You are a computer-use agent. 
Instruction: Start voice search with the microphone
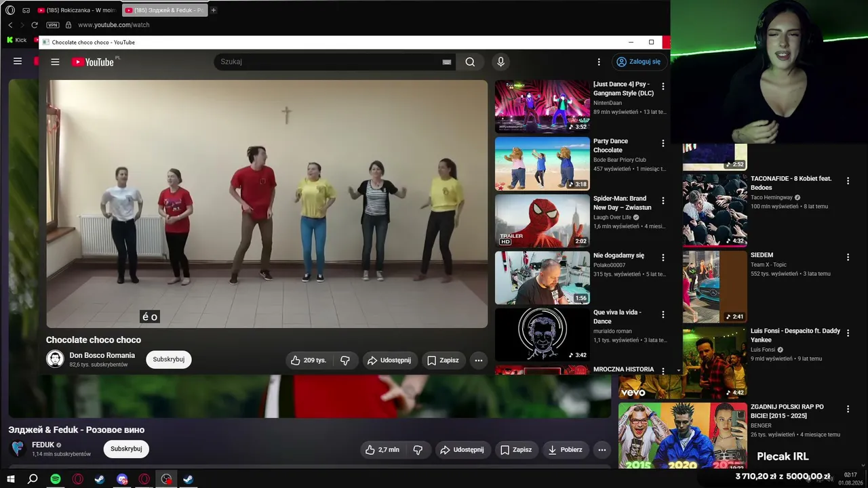500,62
